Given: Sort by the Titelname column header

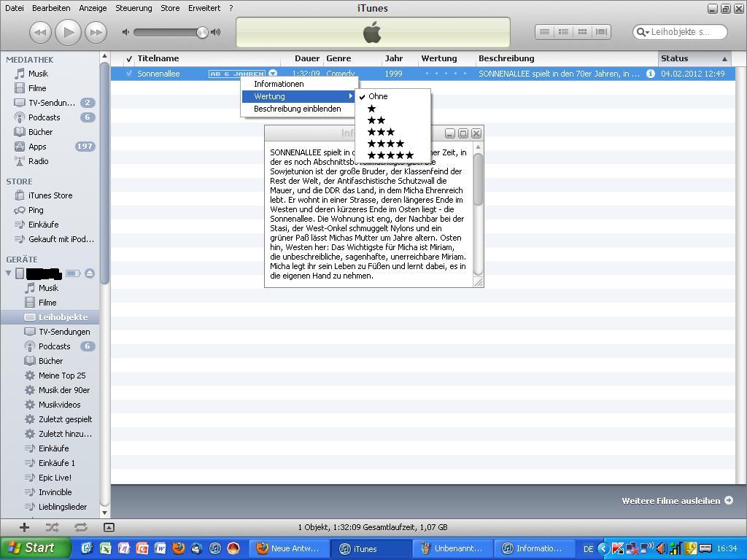Looking at the screenshot, I should click(x=158, y=58).
